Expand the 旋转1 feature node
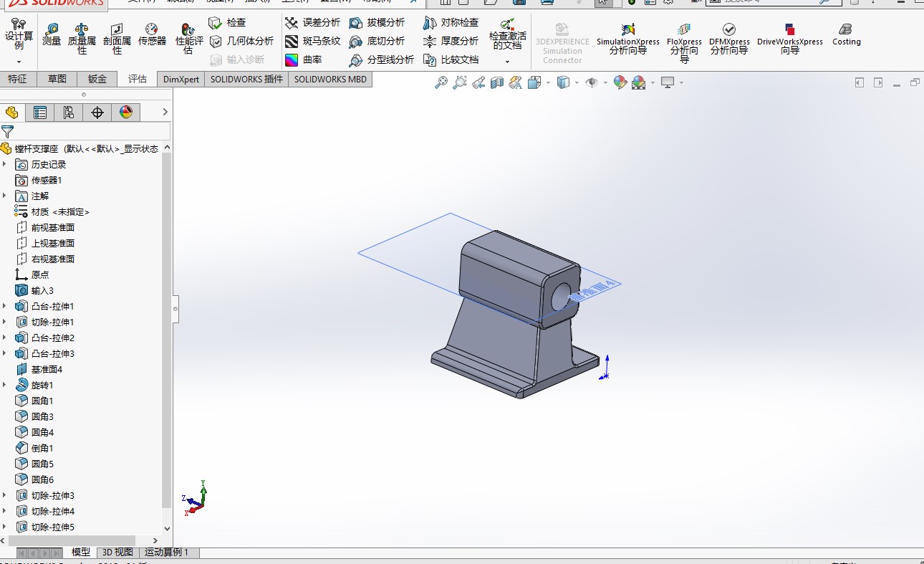The height and width of the screenshot is (564, 924). [x=4, y=386]
